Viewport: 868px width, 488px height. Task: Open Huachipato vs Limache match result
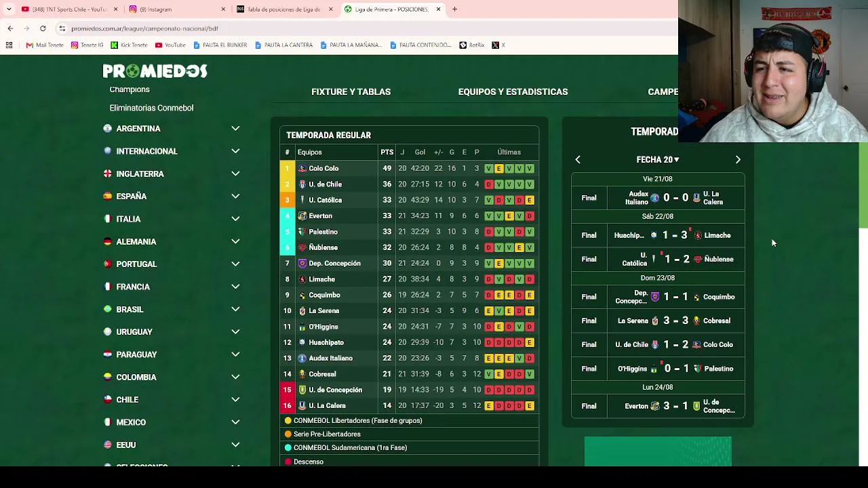click(658, 235)
